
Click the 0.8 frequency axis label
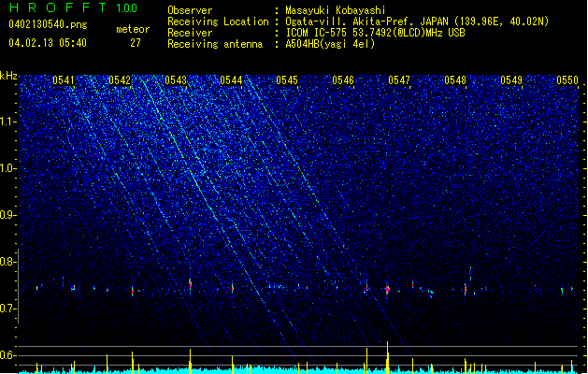click(x=7, y=262)
